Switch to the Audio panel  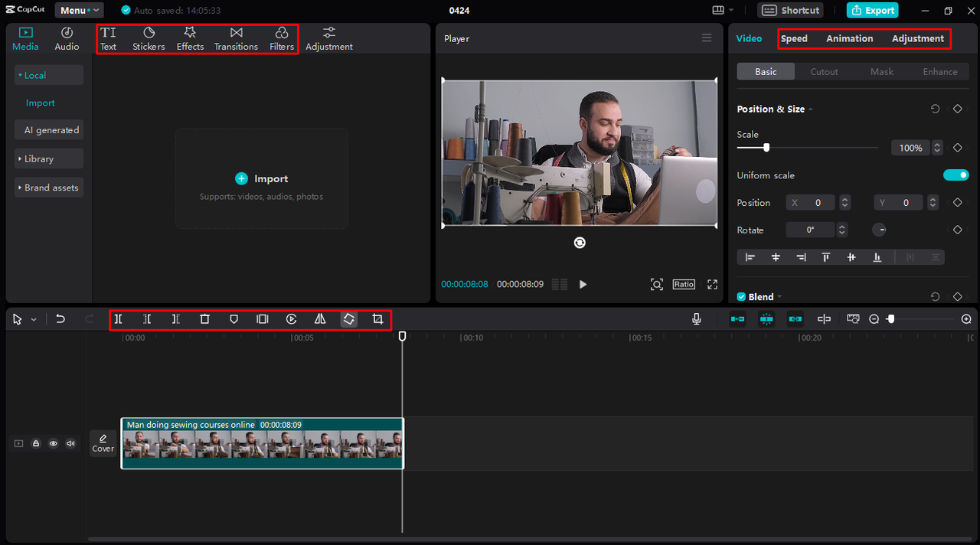(x=67, y=39)
